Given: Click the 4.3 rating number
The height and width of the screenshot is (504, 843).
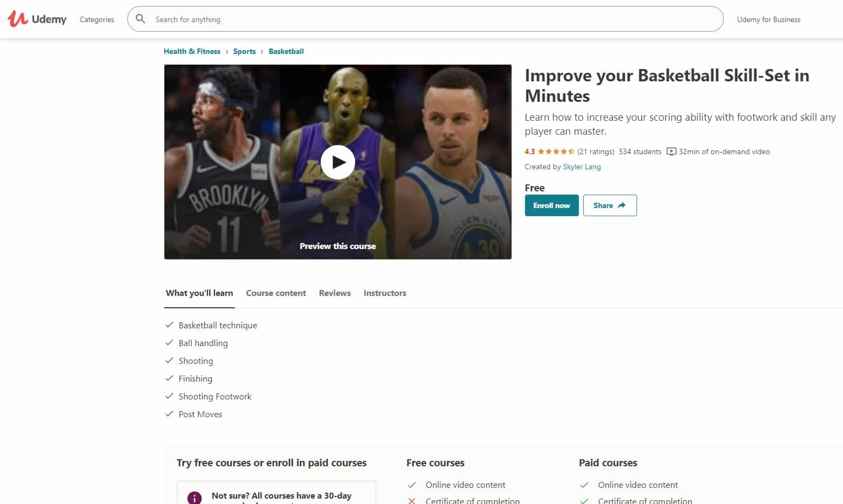Looking at the screenshot, I should [x=530, y=151].
